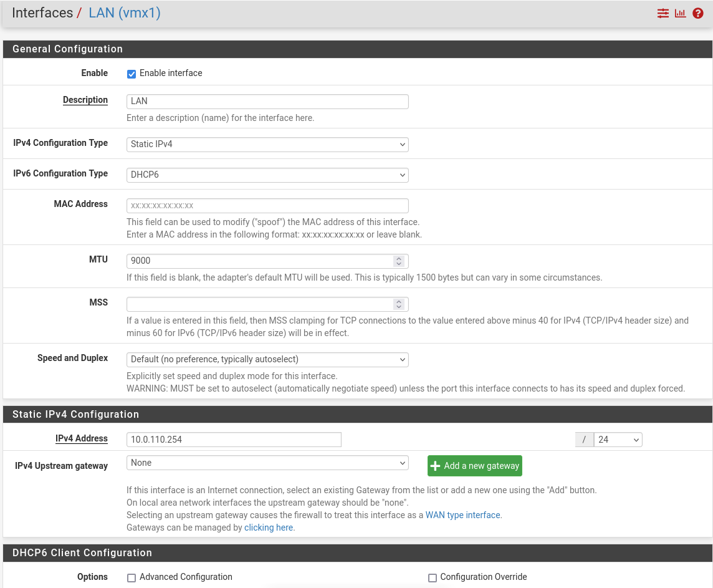Follow the 'clicking here' gateways link

point(269,528)
